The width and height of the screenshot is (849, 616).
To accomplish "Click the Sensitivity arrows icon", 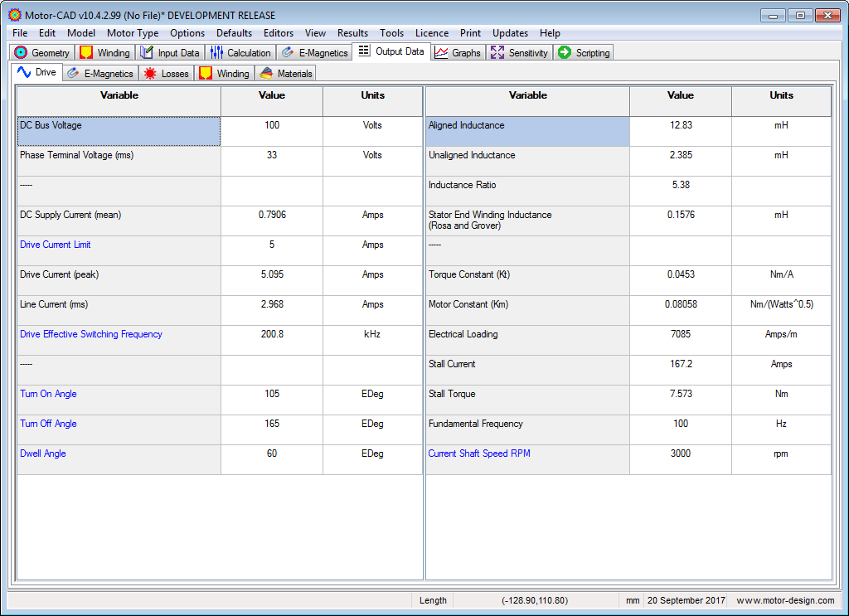I will tap(497, 52).
